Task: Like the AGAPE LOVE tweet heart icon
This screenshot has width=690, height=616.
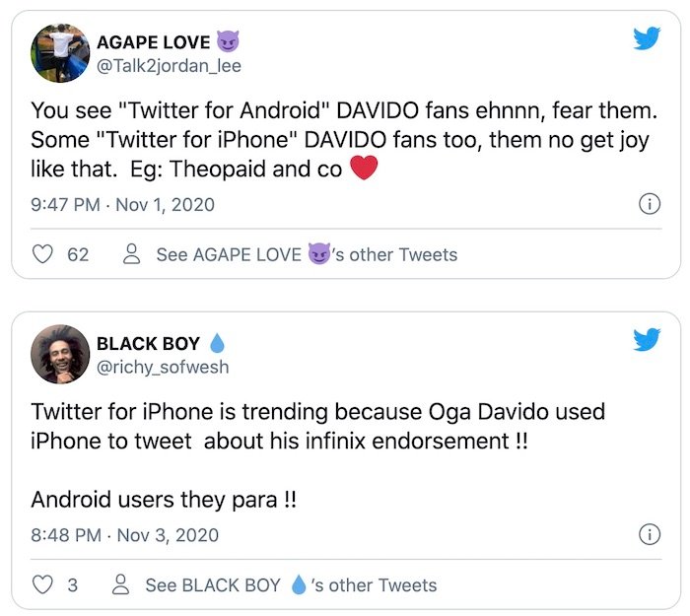Action: coord(42,254)
